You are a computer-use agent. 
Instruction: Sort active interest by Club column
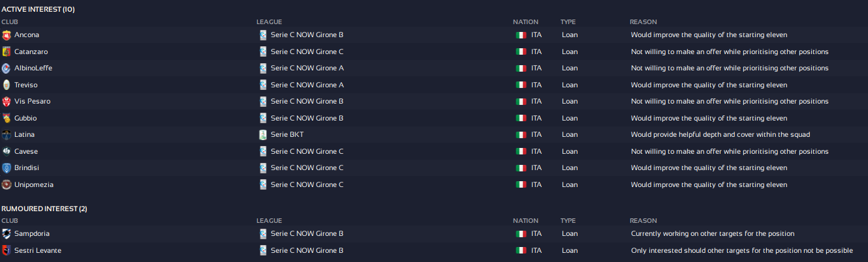click(x=10, y=22)
